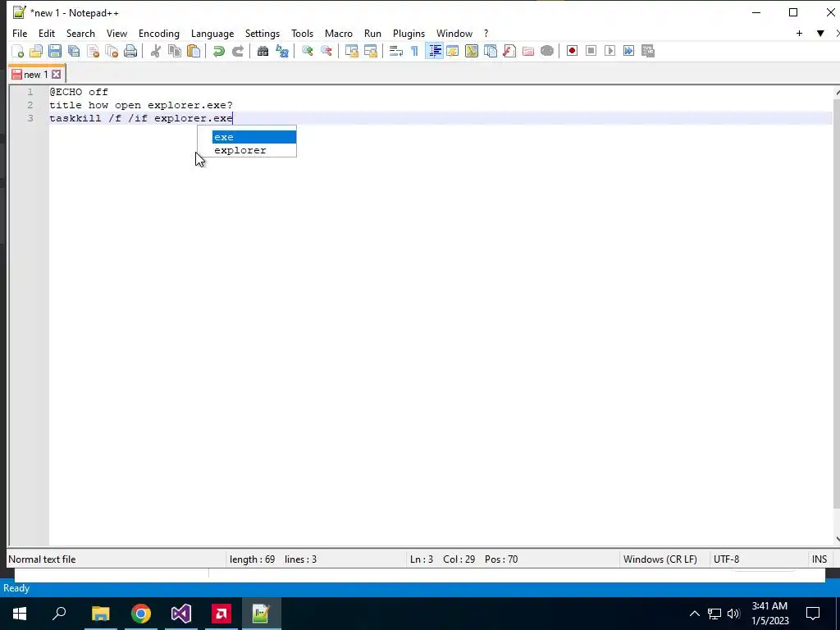The image size is (840, 630).
Task: Open the Plugins menu
Action: (409, 33)
